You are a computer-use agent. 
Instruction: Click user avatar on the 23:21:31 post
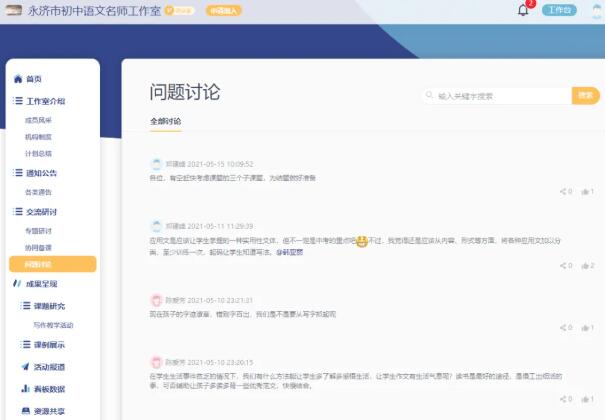156,300
